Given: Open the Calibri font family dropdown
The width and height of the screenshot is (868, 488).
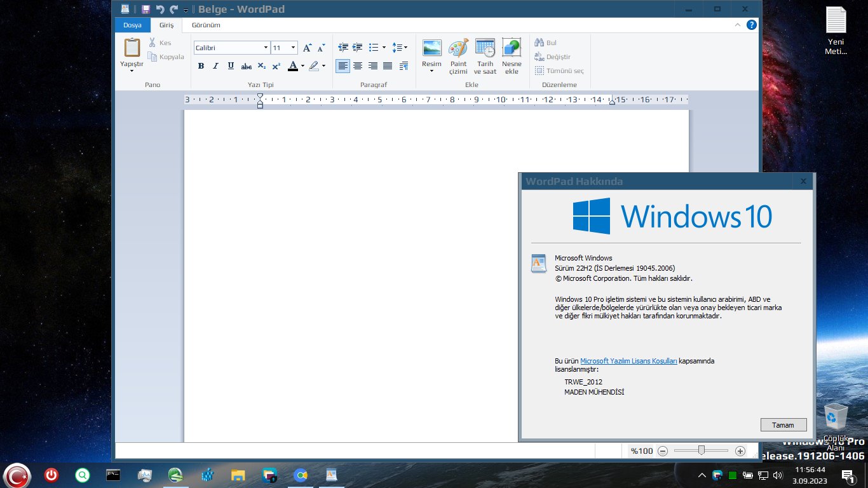Looking at the screenshot, I should (266, 48).
